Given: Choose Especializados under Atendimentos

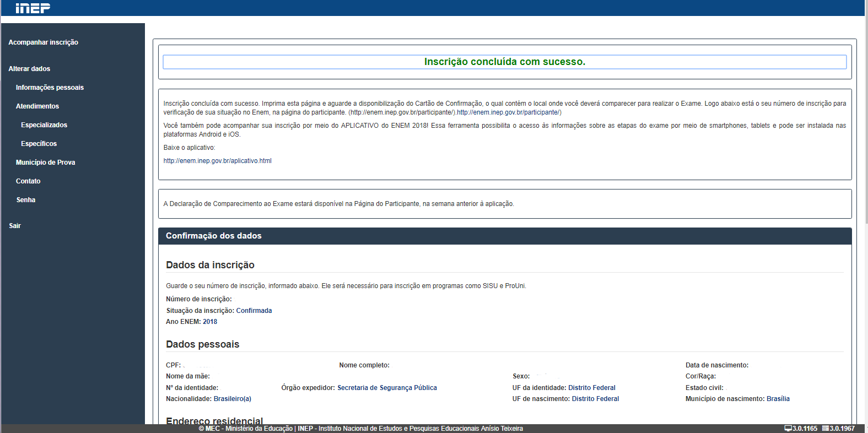Looking at the screenshot, I should [44, 125].
